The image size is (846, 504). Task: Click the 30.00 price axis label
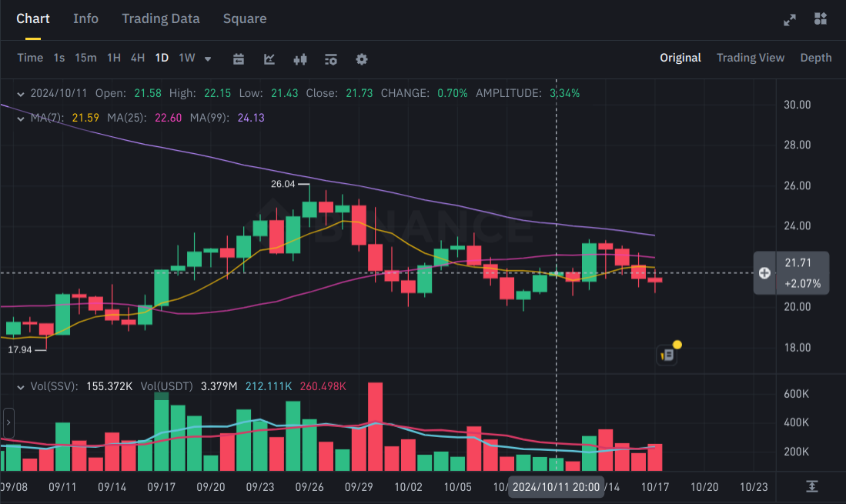point(797,105)
